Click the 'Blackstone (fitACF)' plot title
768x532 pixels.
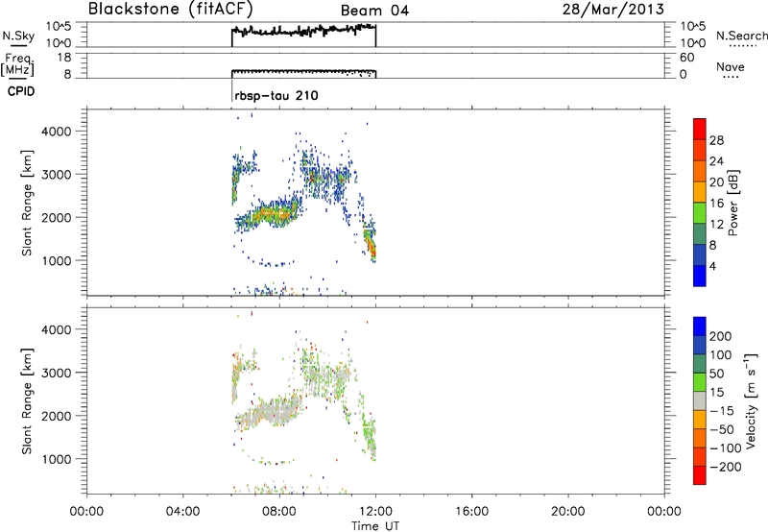[170, 9]
